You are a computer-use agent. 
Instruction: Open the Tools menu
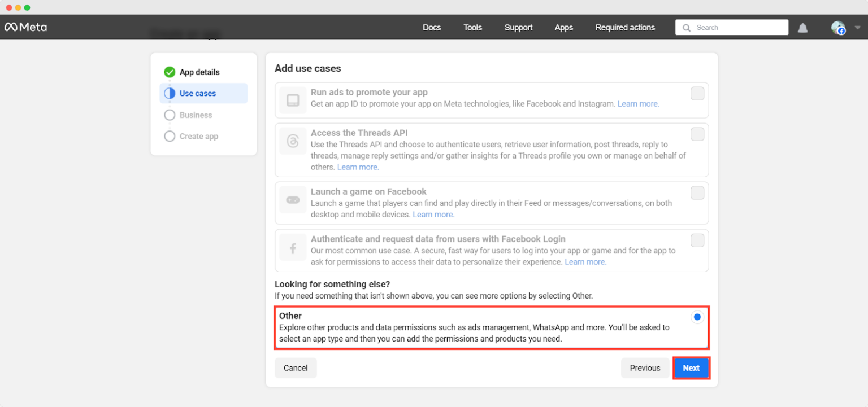(472, 28)
